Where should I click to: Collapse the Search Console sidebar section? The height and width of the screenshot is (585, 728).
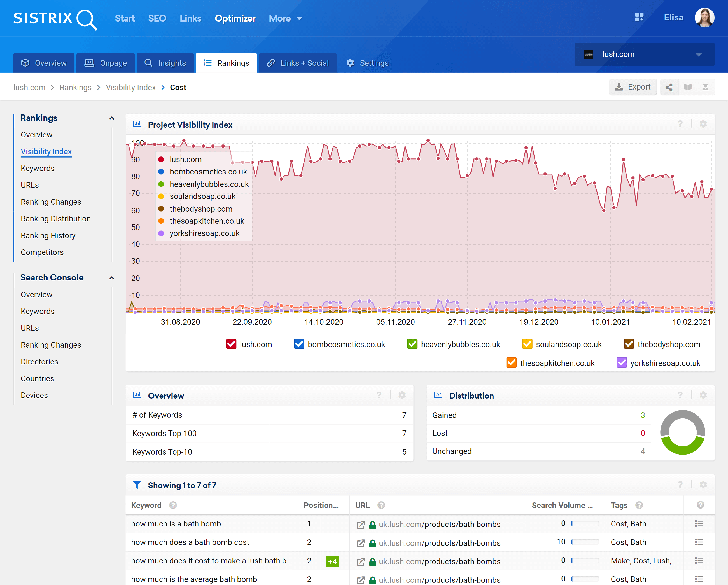(x=112, y=278)
